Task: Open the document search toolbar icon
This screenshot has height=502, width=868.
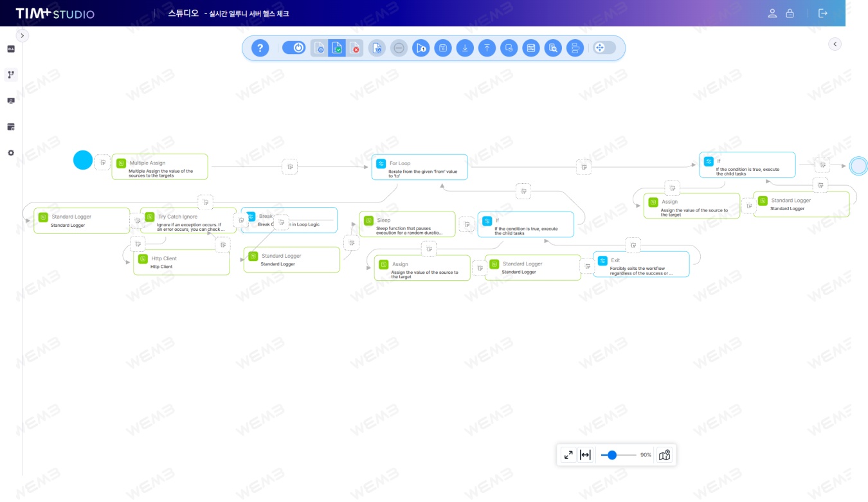Action: [x=553, y=48]
